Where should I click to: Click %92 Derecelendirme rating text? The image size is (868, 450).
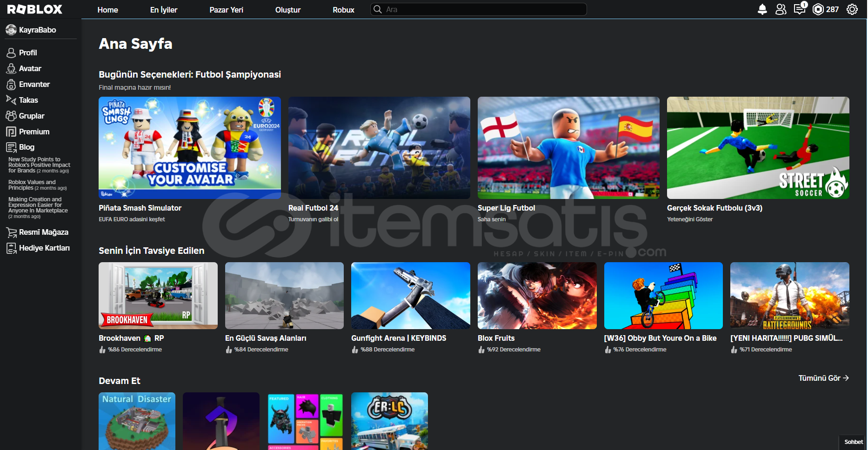pyautogui.click(x=514, y=350)
